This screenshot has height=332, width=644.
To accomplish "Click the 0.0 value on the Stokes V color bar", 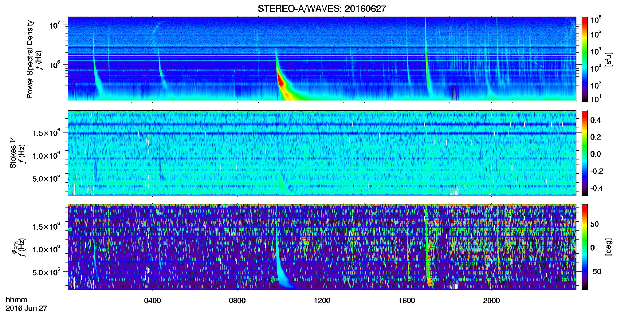I will 595,154.
